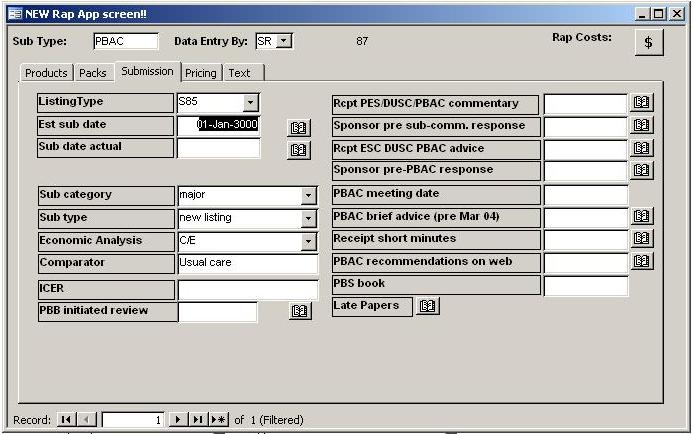
Task: Click calendar icon for PBB initiated review
Action: pos(300,311)
